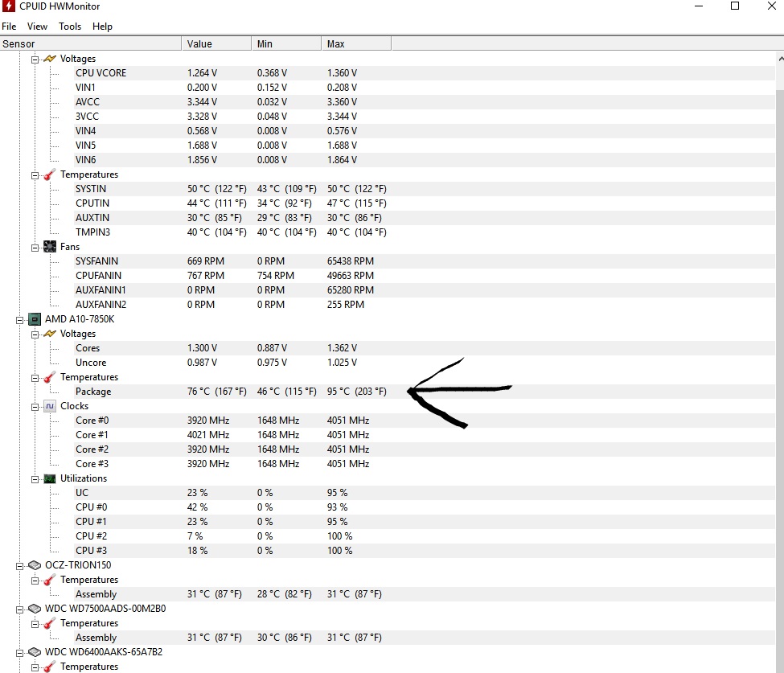Click the thermometer icon above the Package row

(50, 377)
